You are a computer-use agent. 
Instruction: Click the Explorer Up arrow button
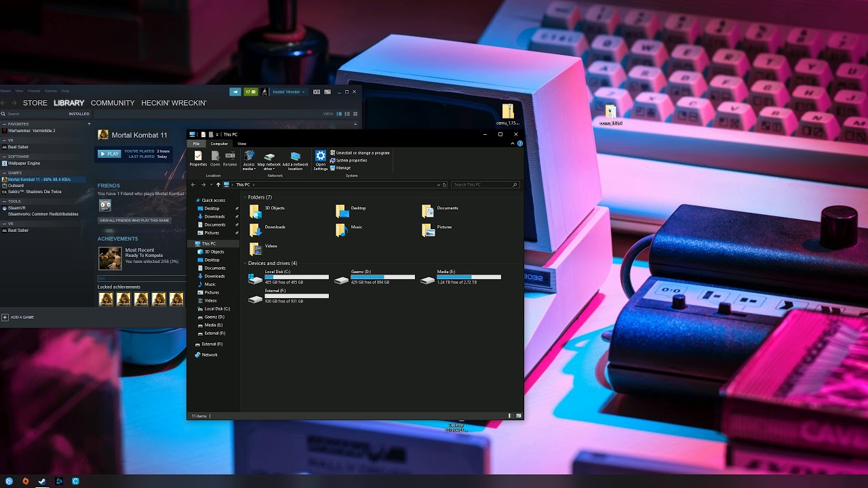tap(218, 185)
